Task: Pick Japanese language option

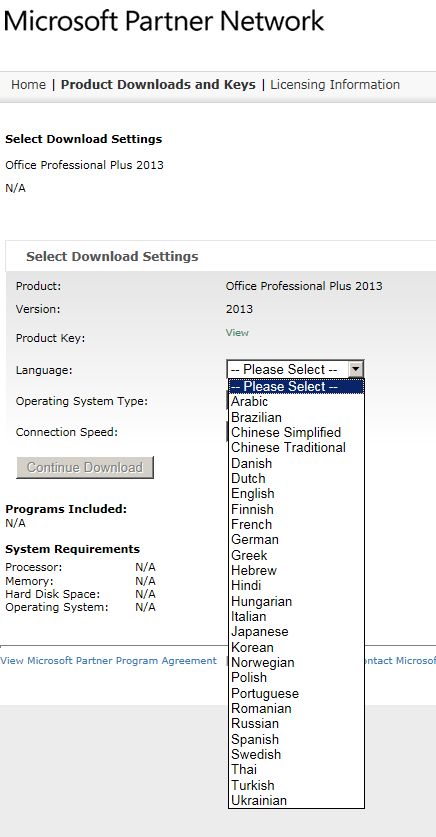Action: point(296,632)
